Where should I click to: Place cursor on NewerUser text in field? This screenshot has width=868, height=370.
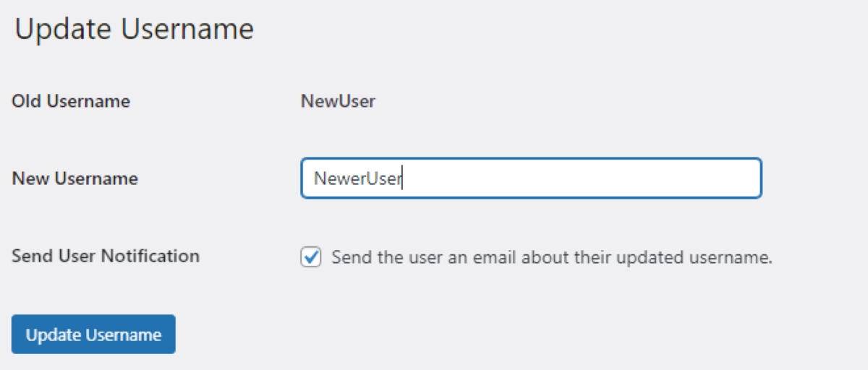(357, 178)
